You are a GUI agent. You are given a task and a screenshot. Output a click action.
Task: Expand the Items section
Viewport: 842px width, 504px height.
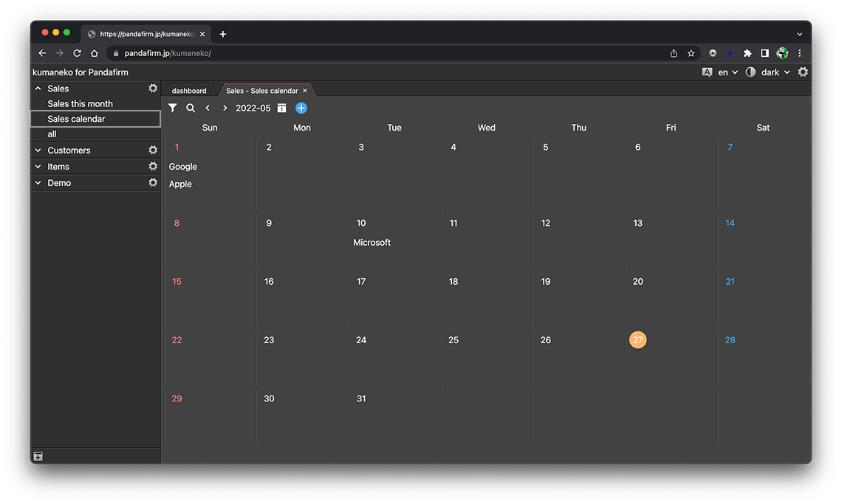[38, 167]
